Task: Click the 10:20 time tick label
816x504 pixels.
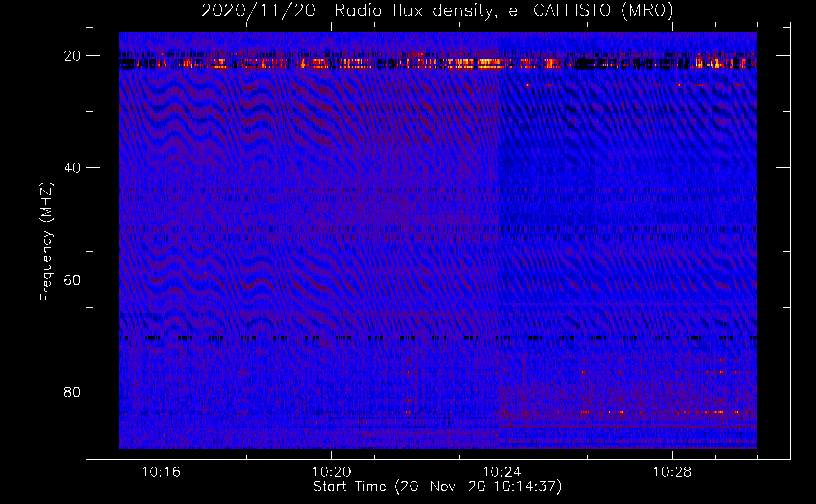Action: (x=331, y=472)
